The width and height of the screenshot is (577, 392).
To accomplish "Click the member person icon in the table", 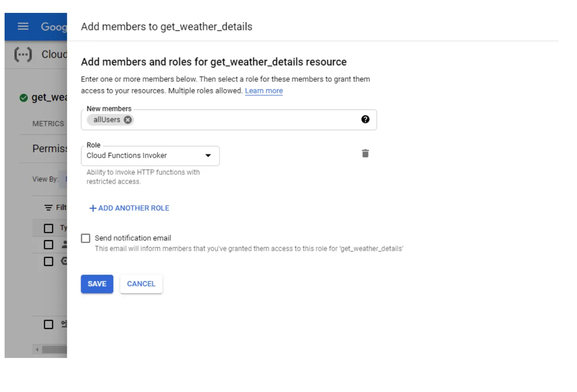I will 64,244.
